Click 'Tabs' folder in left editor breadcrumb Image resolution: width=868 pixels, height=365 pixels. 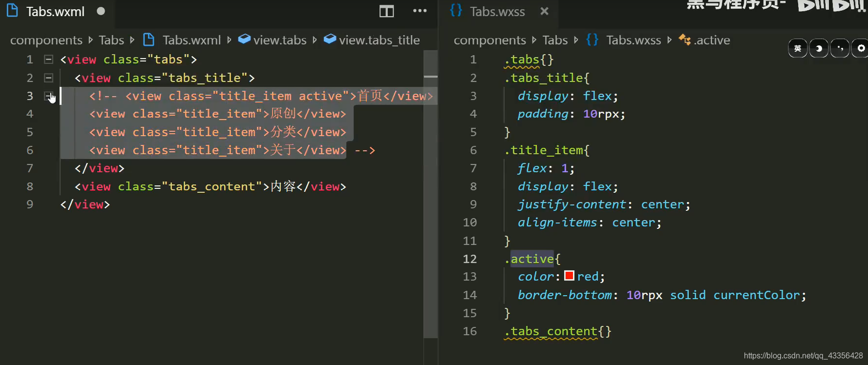coord(111,40)
